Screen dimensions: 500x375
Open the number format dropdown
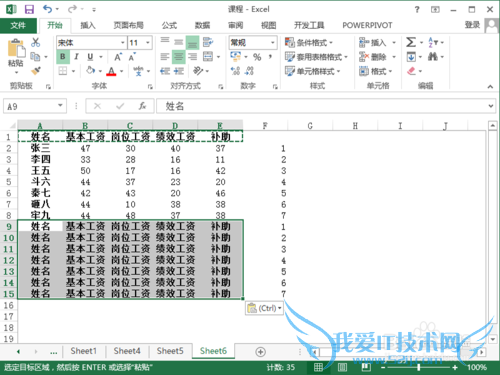[x=273, y=42]
